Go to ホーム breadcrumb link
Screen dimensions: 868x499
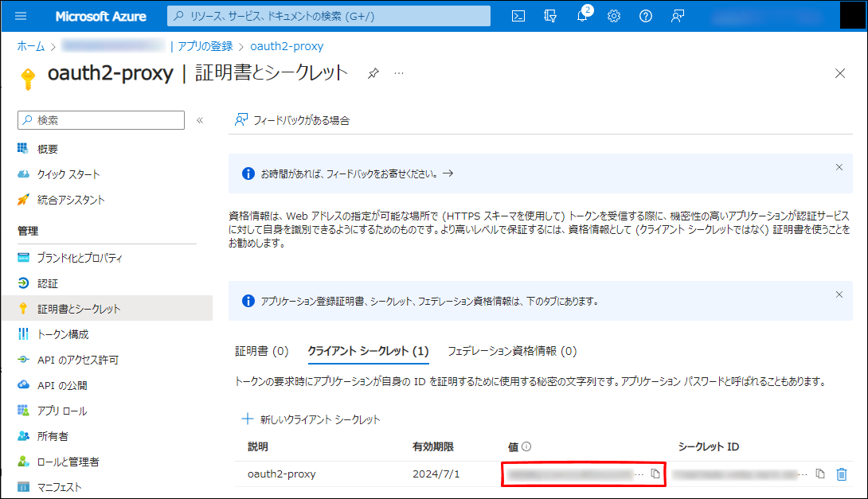pyautogui.click(x=31, y=46)
